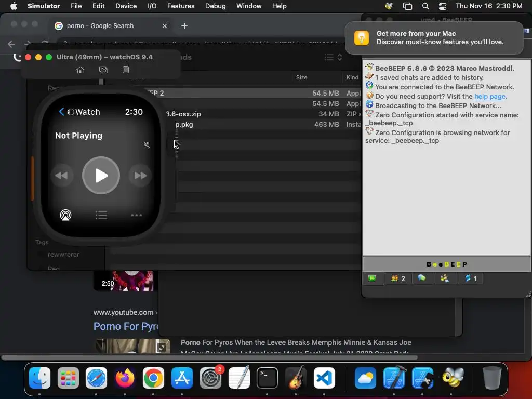Open Launchpad from the Dock

tap(68, 378)
